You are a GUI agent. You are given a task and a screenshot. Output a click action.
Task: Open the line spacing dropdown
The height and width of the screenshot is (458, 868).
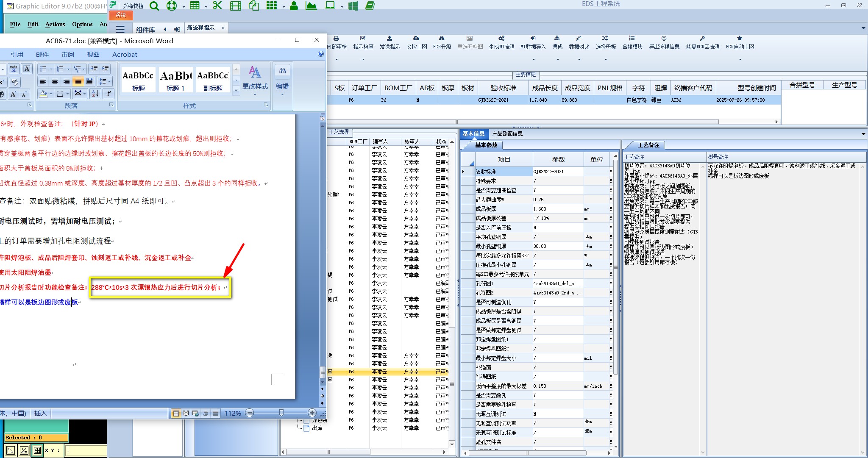(x=109, y=81)
